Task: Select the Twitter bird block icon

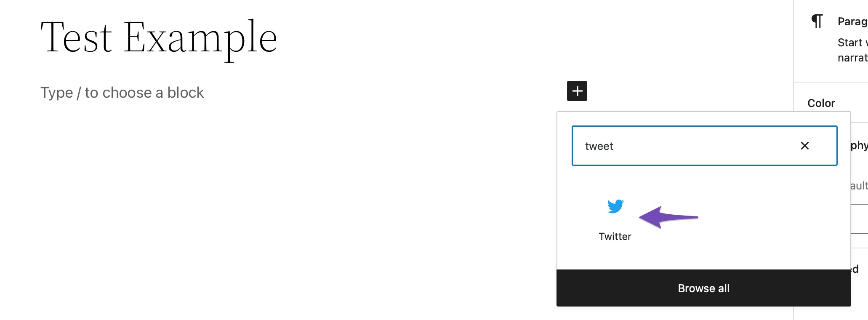Action: tap(615, 206)
